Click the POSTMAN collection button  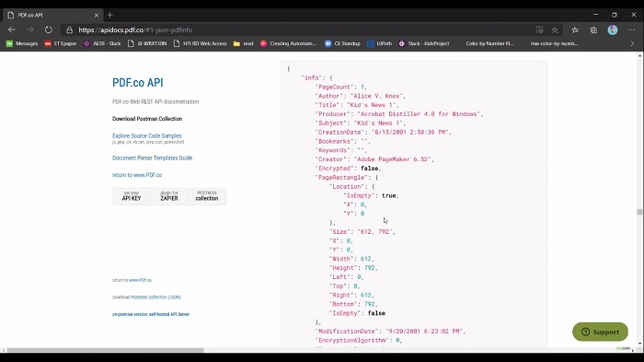pos(207,196)
